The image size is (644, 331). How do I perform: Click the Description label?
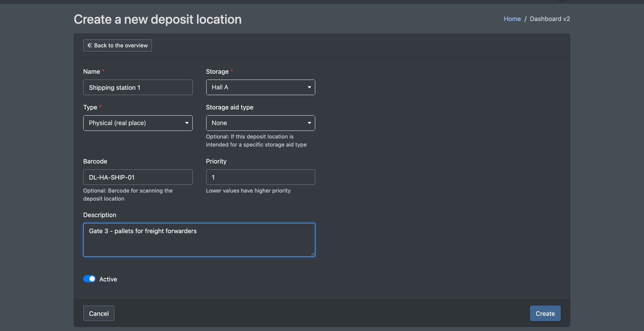pos(100,215)
